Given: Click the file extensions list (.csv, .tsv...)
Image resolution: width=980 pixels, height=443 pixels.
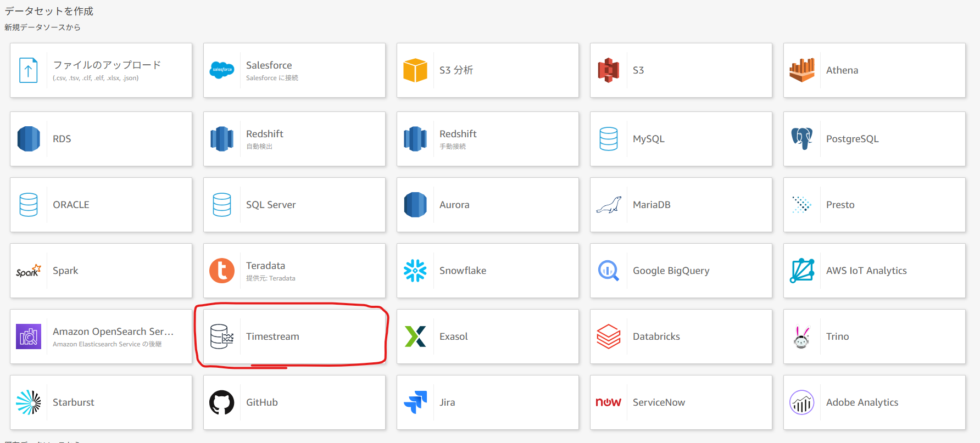Looking at the screenshot, I should [x=96, y=78].
